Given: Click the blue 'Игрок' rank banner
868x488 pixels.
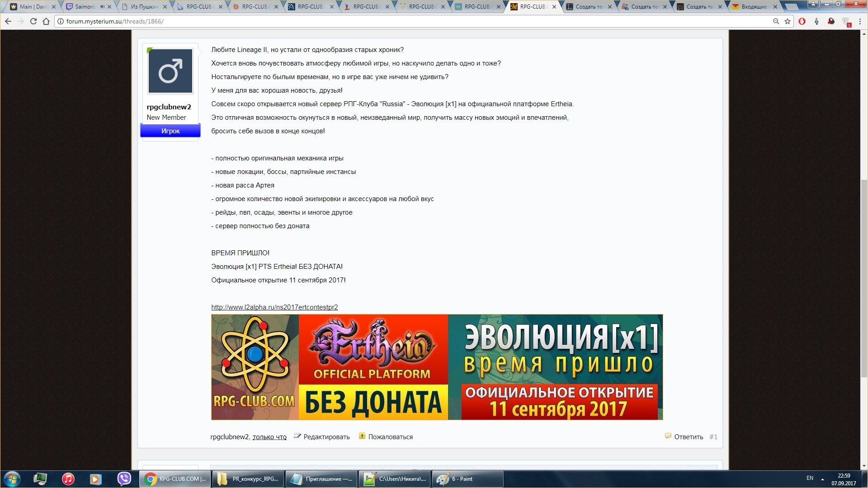Looking at the screenshot, I should [170, 131].
